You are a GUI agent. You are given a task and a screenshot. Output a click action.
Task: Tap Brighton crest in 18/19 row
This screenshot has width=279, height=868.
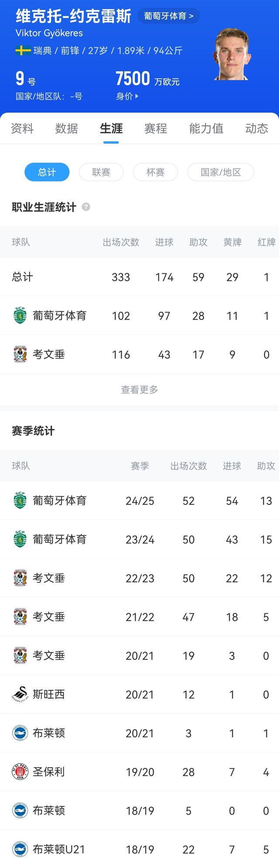tap(20, 810)
